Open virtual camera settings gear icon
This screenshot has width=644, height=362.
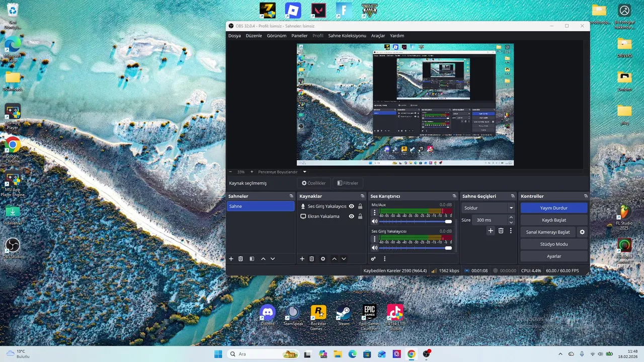[583, 232]
